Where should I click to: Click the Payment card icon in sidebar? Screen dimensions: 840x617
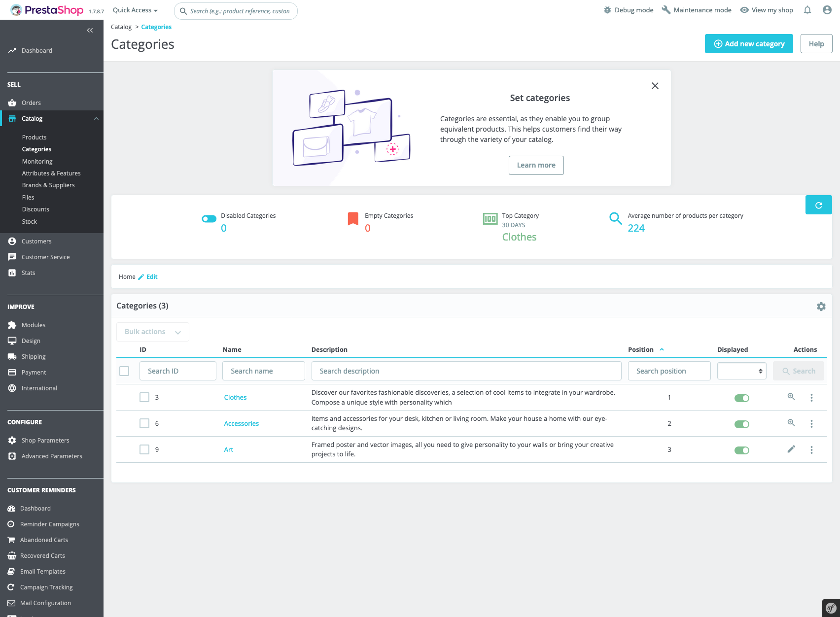pos(12,372)
